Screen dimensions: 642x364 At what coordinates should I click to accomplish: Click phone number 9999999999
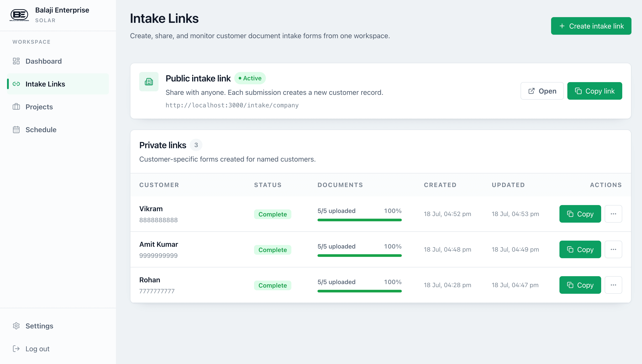(x=159, y=256)
